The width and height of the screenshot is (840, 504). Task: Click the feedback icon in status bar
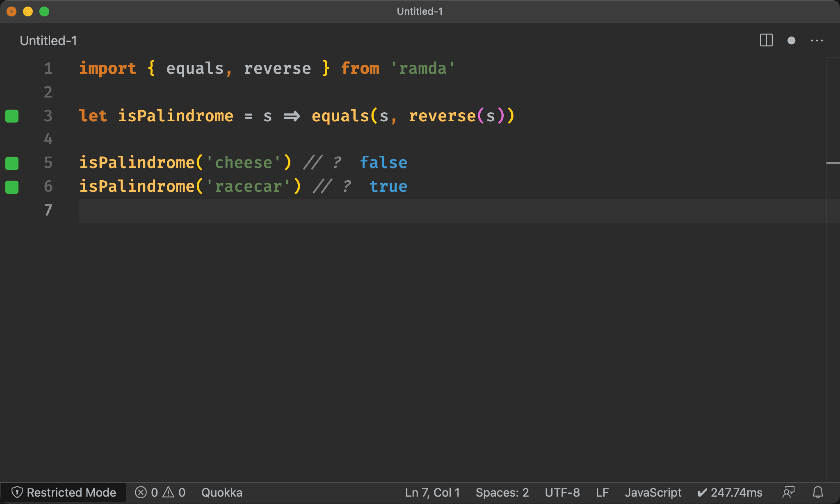[788, 493]
